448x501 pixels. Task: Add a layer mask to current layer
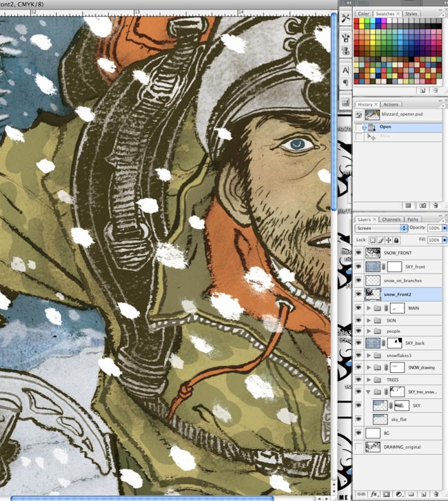[x=385, y=495]
